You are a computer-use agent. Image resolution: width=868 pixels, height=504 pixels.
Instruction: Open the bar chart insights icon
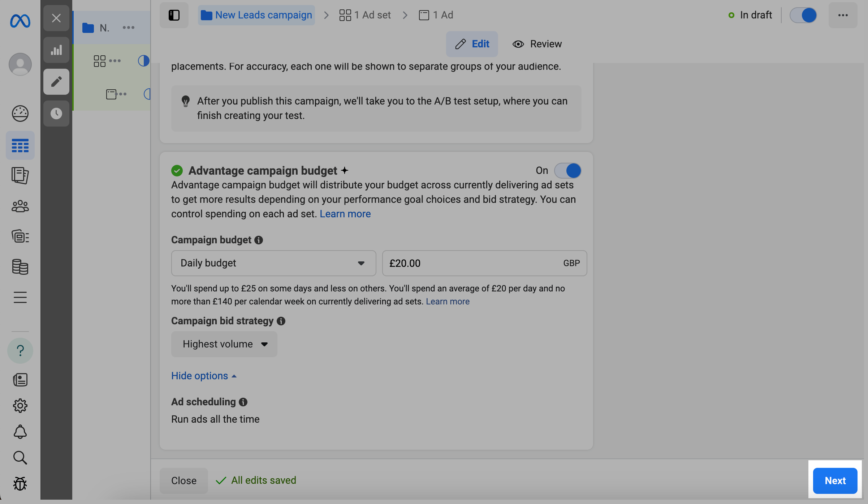(56, 50)
